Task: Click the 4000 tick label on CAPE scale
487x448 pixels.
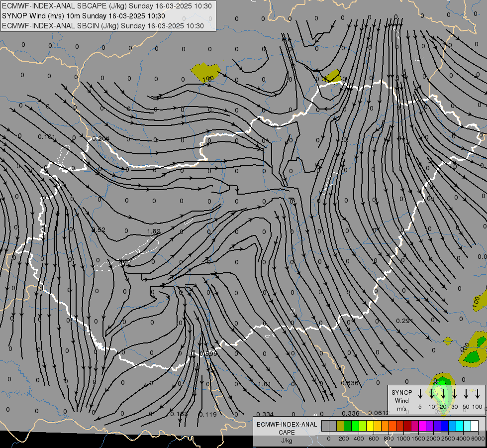Action: coord(463,439)
